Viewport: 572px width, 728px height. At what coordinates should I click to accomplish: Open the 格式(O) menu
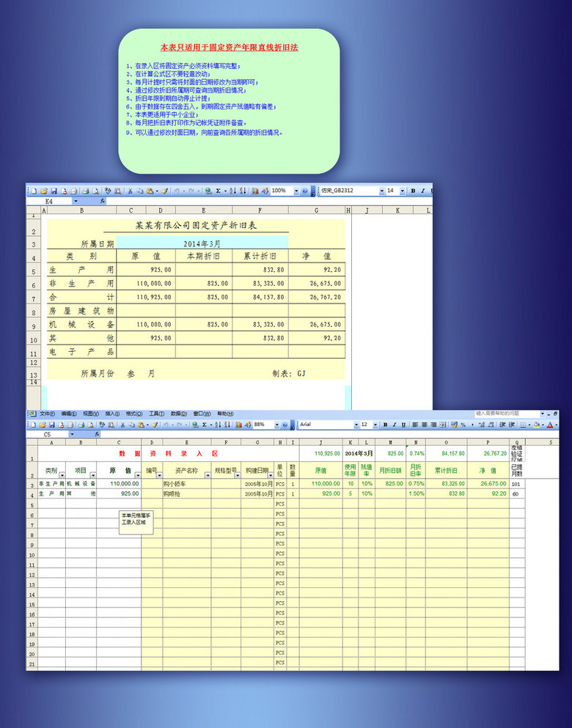[133, 413]
